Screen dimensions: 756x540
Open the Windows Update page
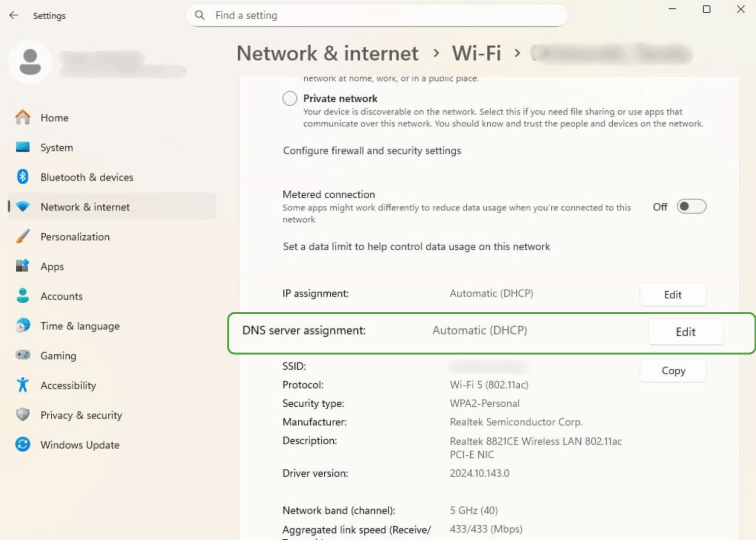pyautogui.click(x=113, y=445)
